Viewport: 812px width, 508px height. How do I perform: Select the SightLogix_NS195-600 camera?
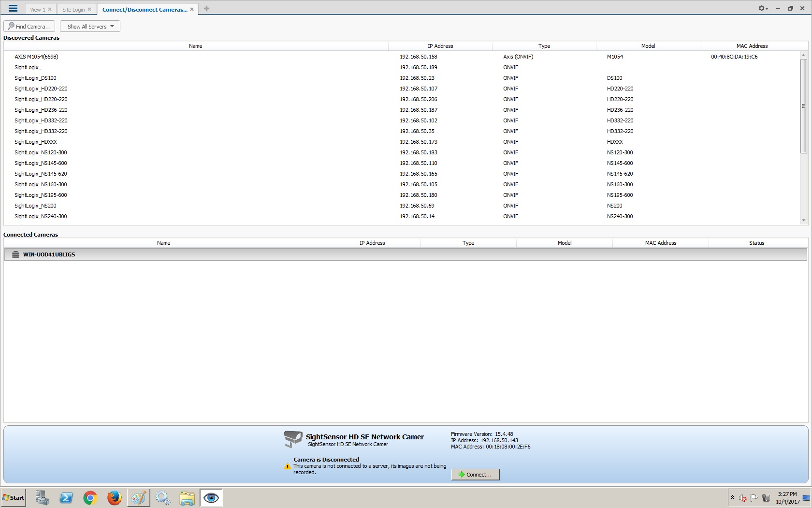coord(402,195)
